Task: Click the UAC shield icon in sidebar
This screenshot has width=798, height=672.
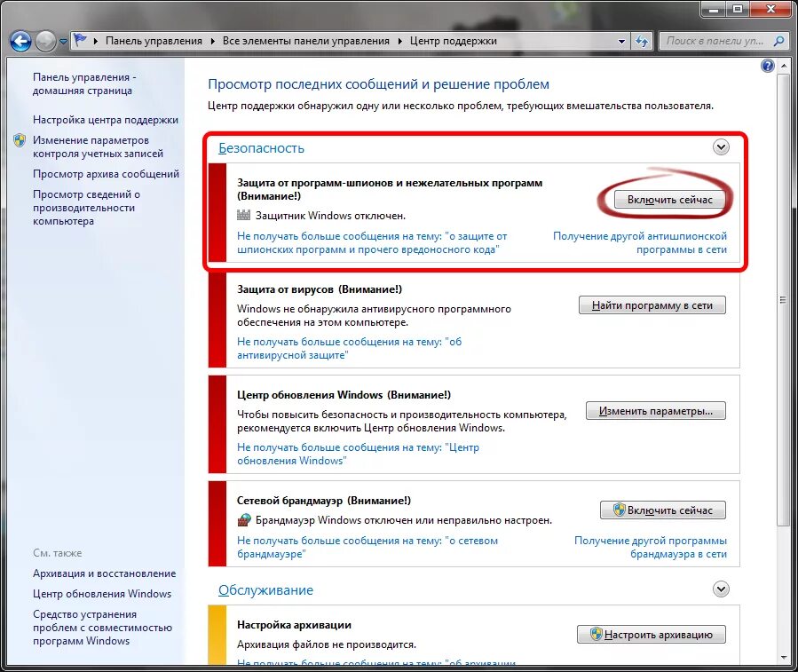Action: pos(20,140)
